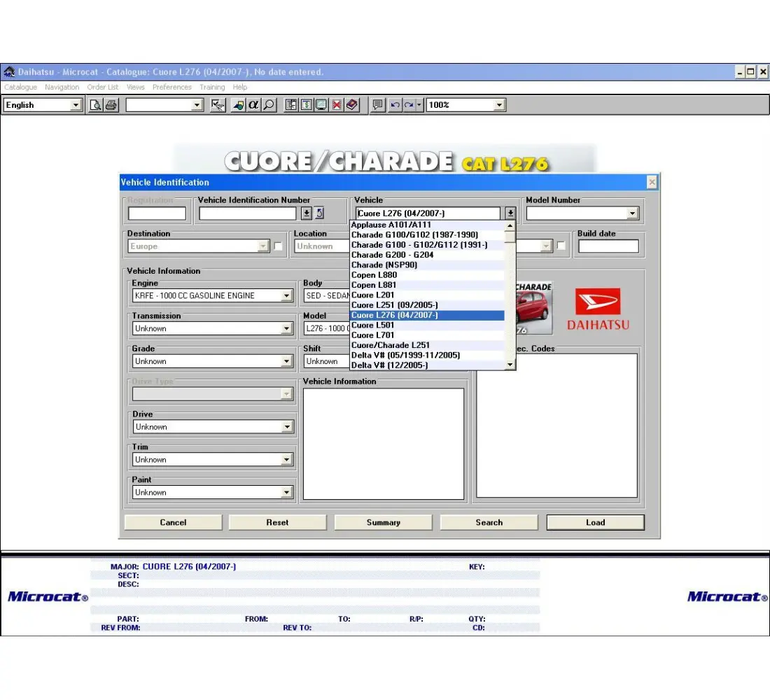The height and width of the screenshot is (700, 770).
Task: Open the Views menu
Action: (x=136, y=87)
